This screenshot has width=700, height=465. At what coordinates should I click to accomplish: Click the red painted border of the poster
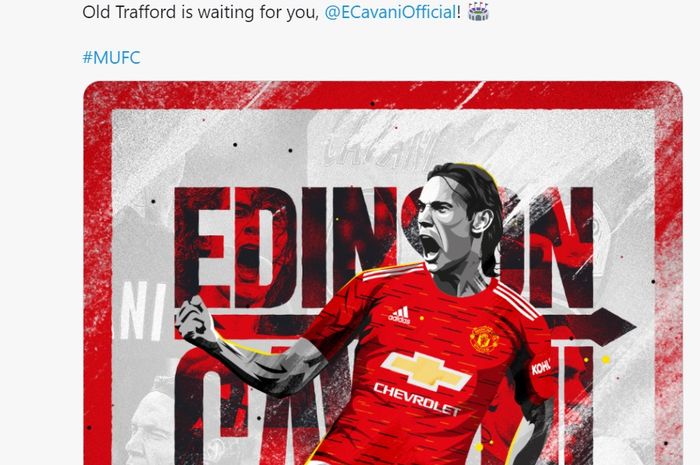[383, 95]
